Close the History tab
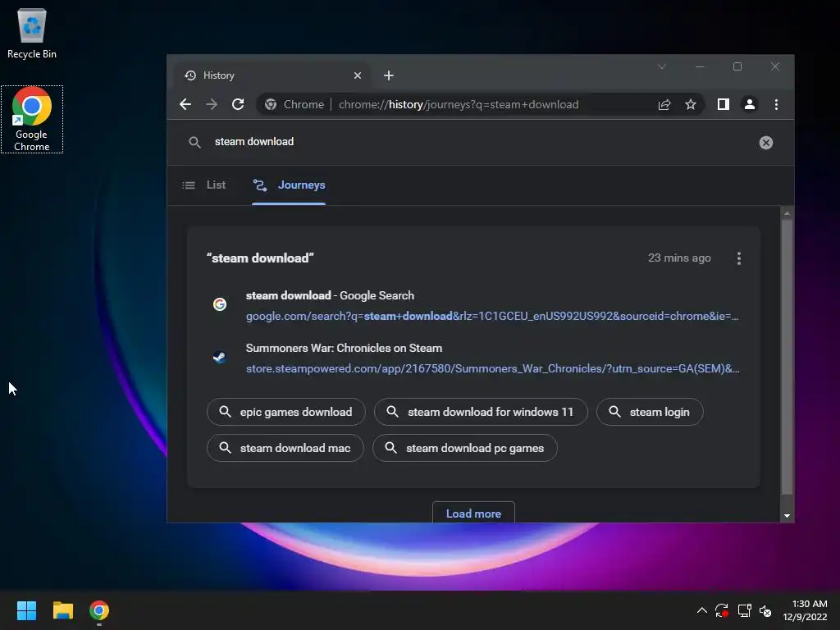This screenshot has height=630, width=840. click(358, 75)
